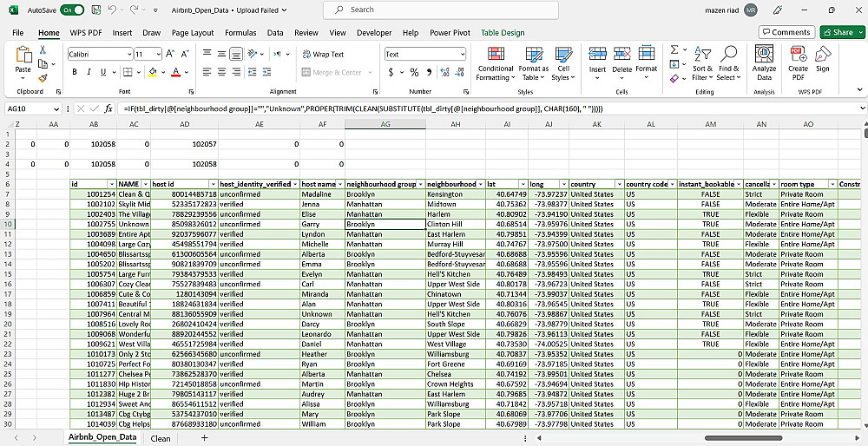Expand the number format Text dropdown

463,54
